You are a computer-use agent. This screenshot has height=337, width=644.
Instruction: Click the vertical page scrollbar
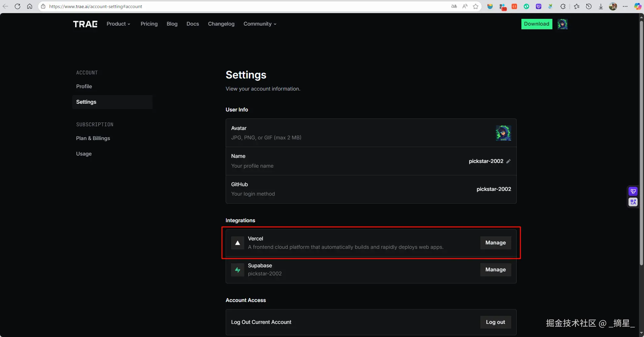[x=641, y=143]
